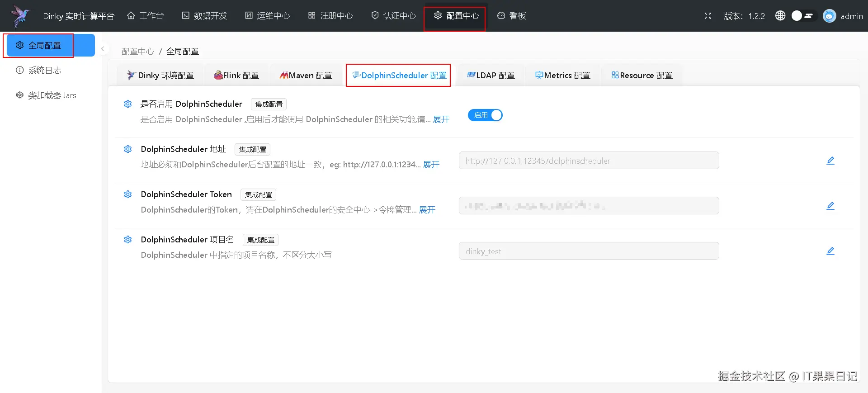Click the DolphinScheduler 项目名 label
Viewport: 868px width, 393px height.
[x=188, y=240]
